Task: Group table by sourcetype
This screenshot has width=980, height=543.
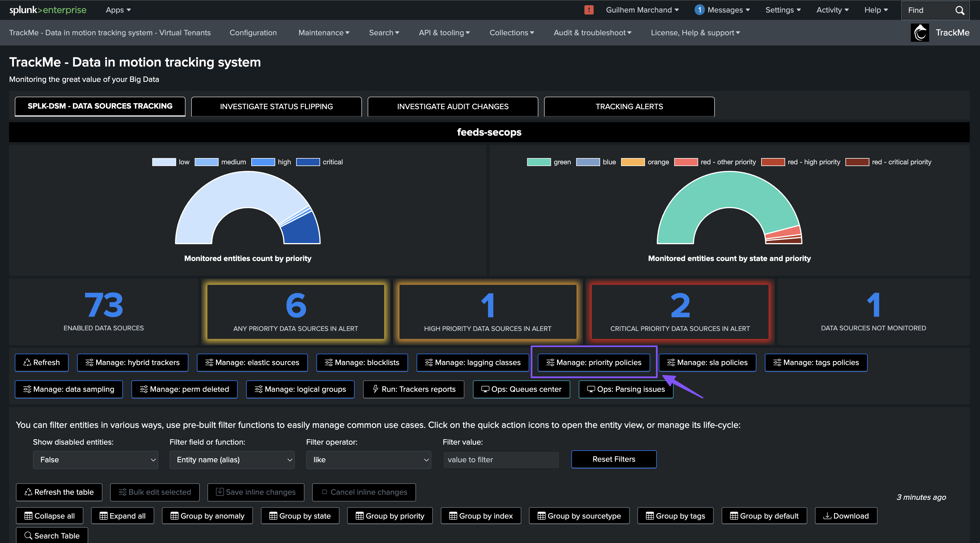Action: 579,516
